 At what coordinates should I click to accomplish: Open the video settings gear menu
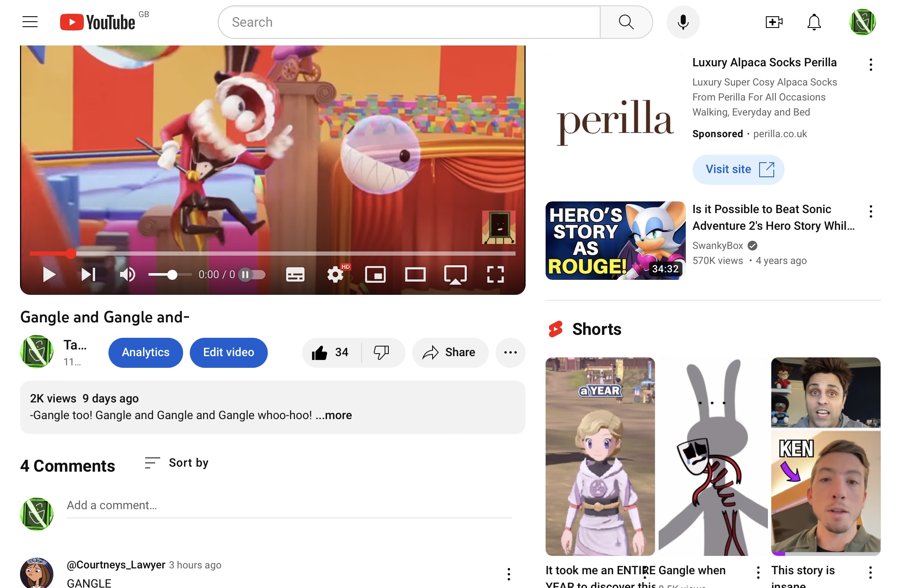point(335,274)
